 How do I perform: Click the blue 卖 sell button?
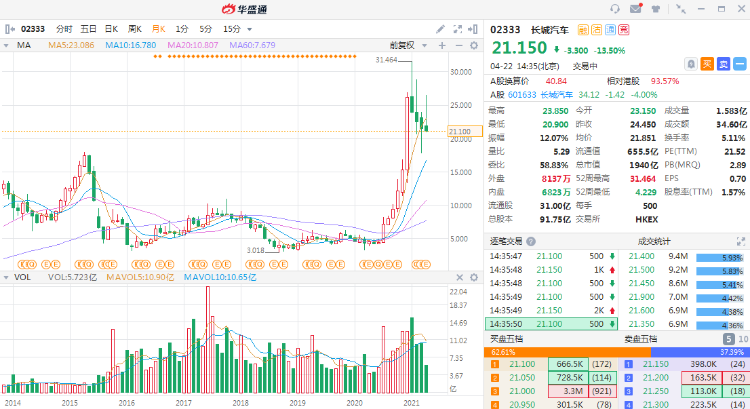point(723,64)
